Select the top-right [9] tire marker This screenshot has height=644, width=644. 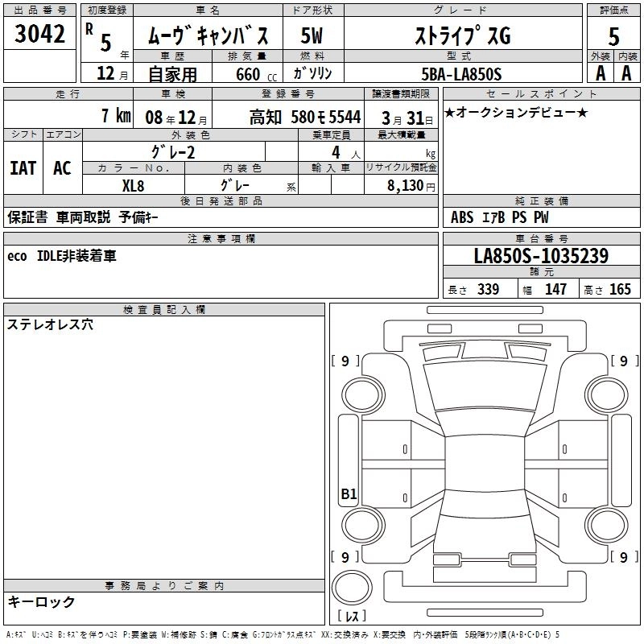click(623, 361)
